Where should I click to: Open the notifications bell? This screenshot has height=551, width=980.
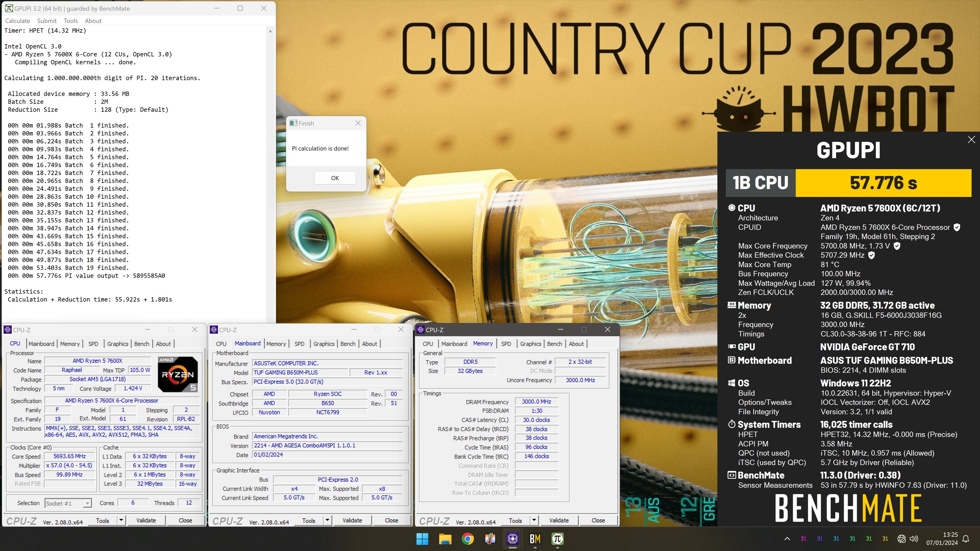coord(965,539)
